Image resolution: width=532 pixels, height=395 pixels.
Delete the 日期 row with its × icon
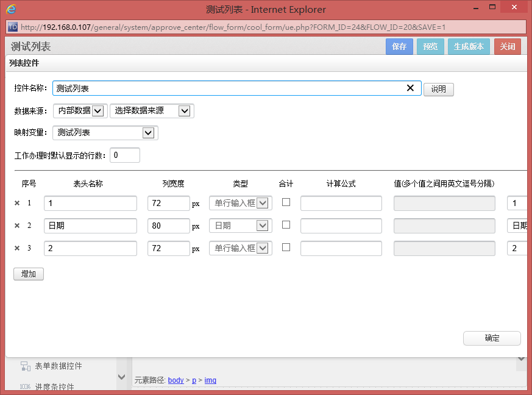pyautogui.click(x=17, y=226)
